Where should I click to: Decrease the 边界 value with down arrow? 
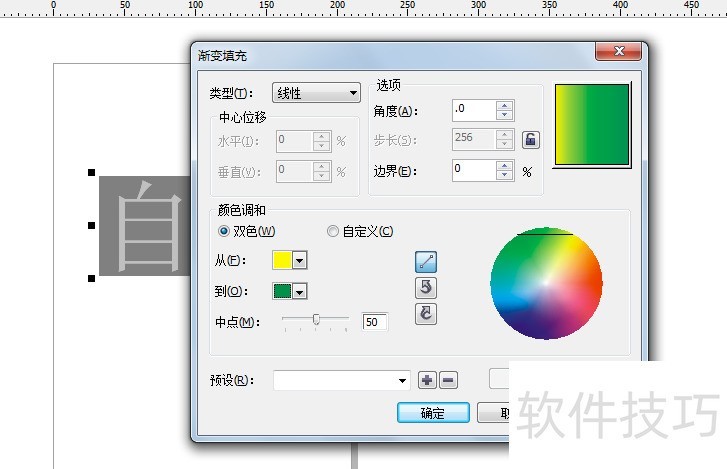click(504, 175)
